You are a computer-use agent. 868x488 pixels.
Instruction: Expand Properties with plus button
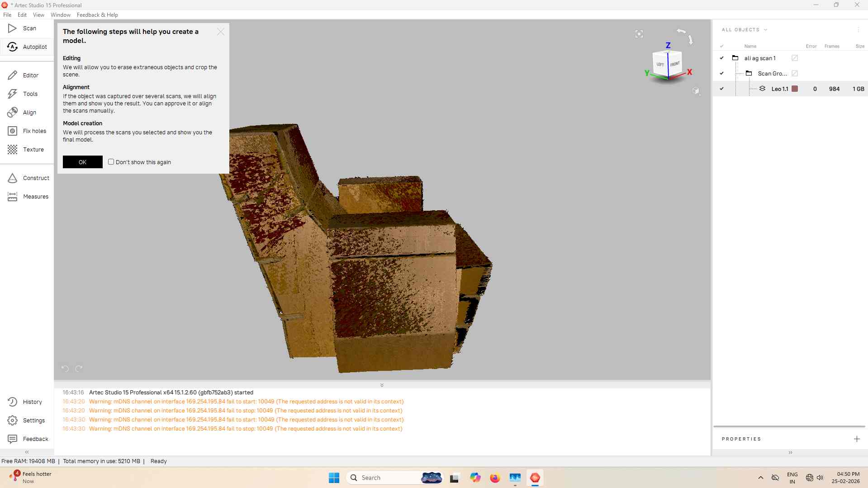(x=857, y=439)
